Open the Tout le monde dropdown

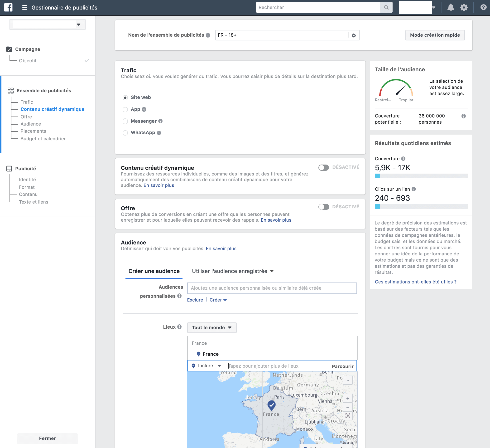[211, 327]
